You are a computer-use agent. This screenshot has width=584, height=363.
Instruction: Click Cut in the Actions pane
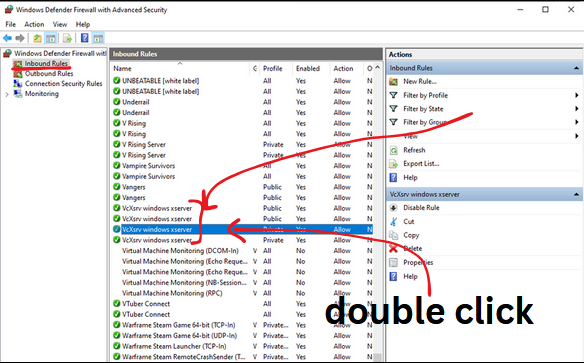[409, 222]
